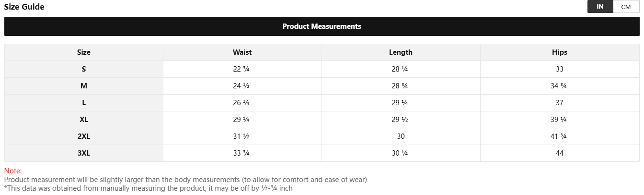Select the Size column header
Screen dimensions: 644x195
(x=84, y=52)
